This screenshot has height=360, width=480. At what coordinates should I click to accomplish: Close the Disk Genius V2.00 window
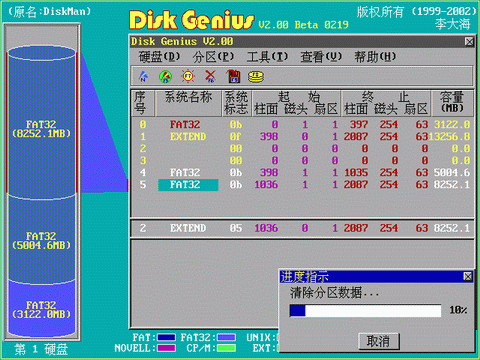pos(469,42)
